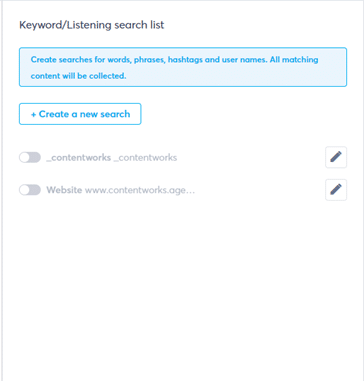Edit the _contentworks search with pencil icon

pyautogui.click(x=336, y=157)
